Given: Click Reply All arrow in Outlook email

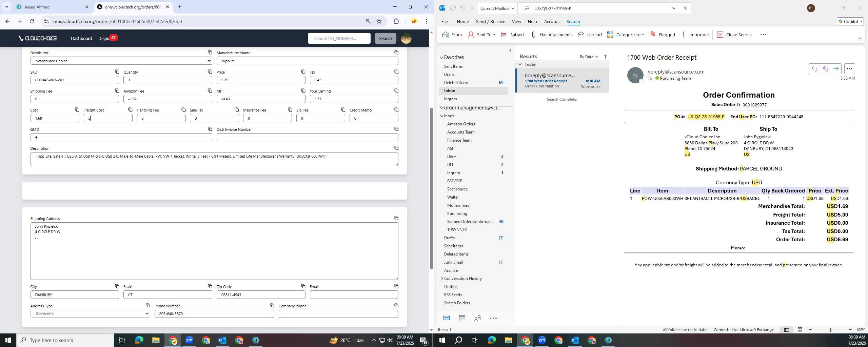Looking at the screenshot, I should (825, 69).
